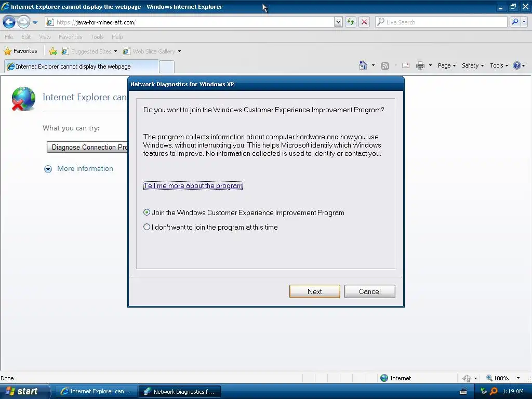Click Diagnose Connection Problems button
The image size is (532, 399).
[87, 147]
